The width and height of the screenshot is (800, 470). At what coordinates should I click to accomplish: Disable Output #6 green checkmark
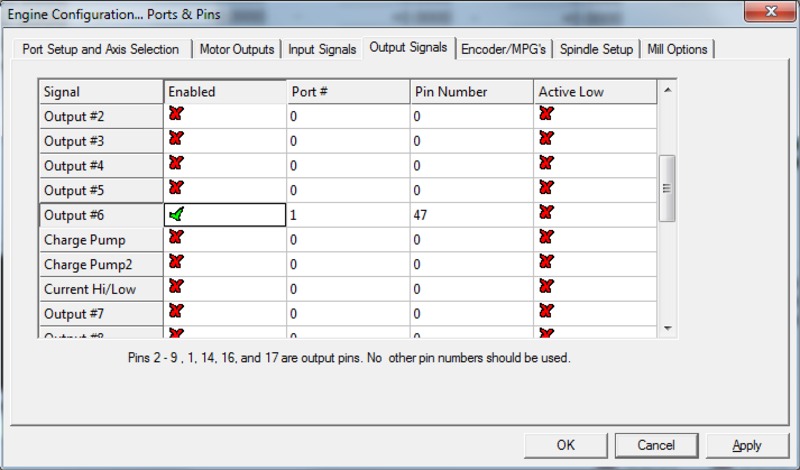pos(177,214)
